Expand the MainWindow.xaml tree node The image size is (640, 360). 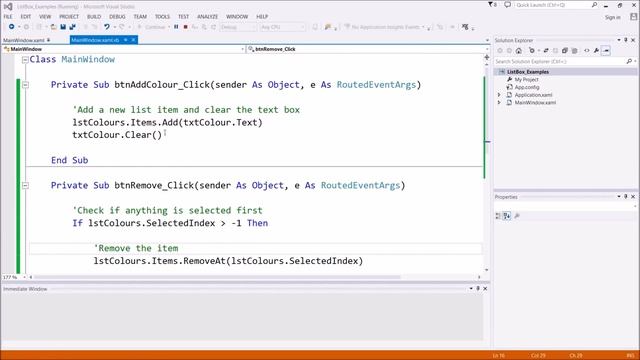[499, 102]
